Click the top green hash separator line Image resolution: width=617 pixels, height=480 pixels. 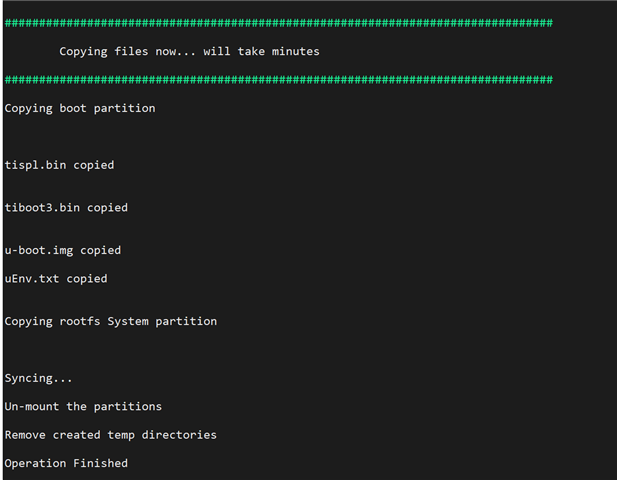pos(279,23)
